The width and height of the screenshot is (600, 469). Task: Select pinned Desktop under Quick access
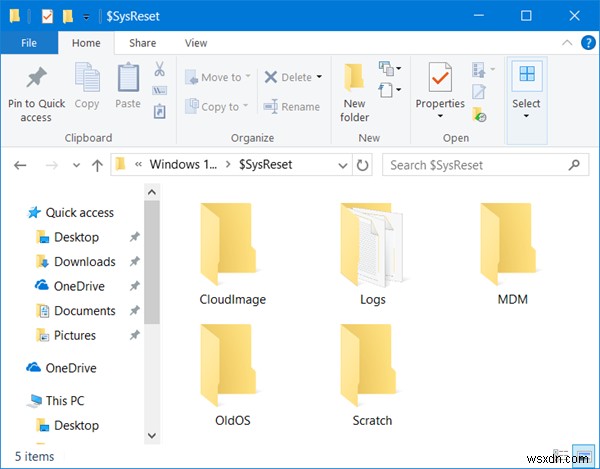click(x=68, y=237)
